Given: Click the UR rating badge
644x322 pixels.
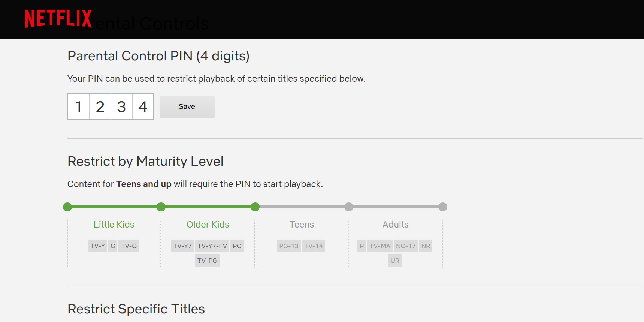Looking at the screenshot, I should point(394,260).
